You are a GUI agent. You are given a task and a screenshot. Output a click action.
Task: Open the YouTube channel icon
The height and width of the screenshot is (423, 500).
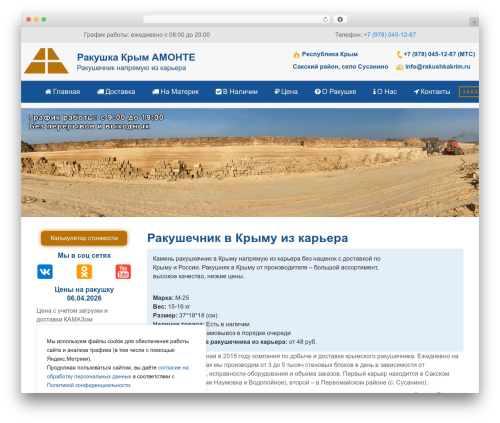pyautogui.click(x=123, y=271)
